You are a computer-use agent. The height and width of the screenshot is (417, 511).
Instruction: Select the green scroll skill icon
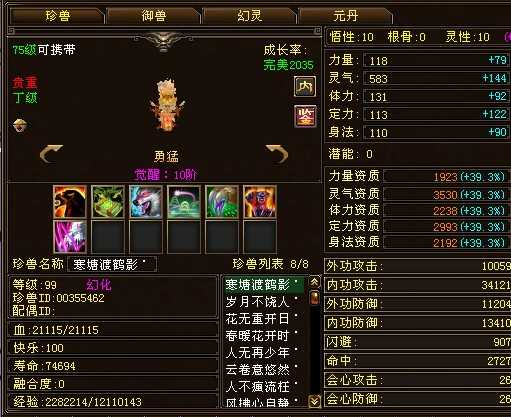108,202
